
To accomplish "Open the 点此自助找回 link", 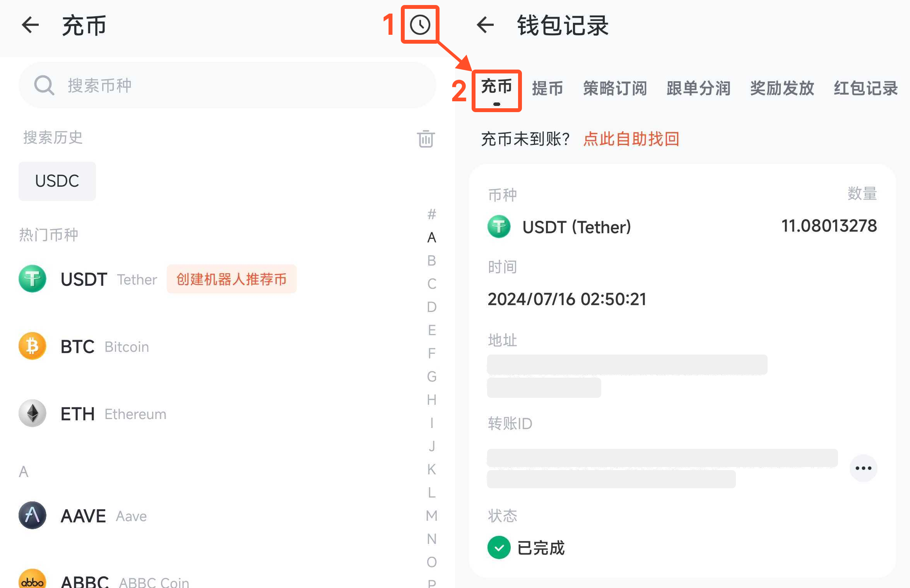I will 631,139.
